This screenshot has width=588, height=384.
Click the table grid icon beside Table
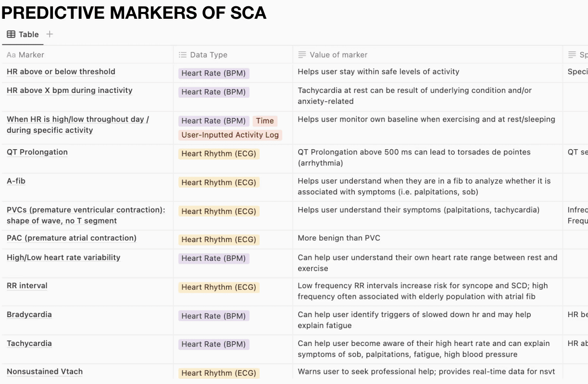pos(11,34)
